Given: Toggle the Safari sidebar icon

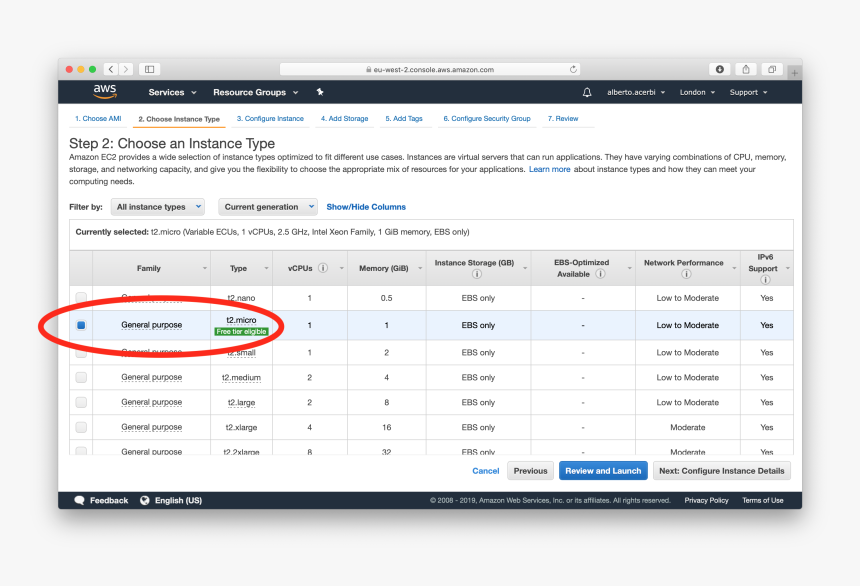Looking at the screenshot, I should [x=149, y=69].
